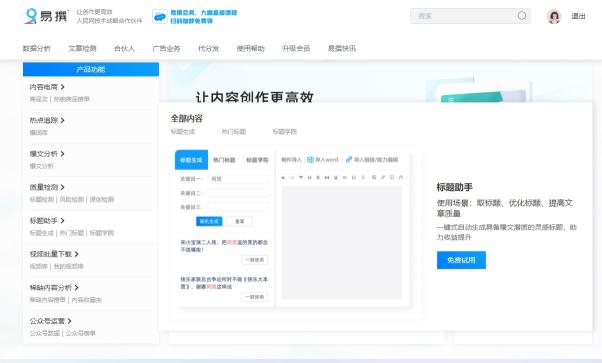Open 公众号数据 under 公众号监管
The height and width of the screenshot is (363, 602).
pos(45,333)
